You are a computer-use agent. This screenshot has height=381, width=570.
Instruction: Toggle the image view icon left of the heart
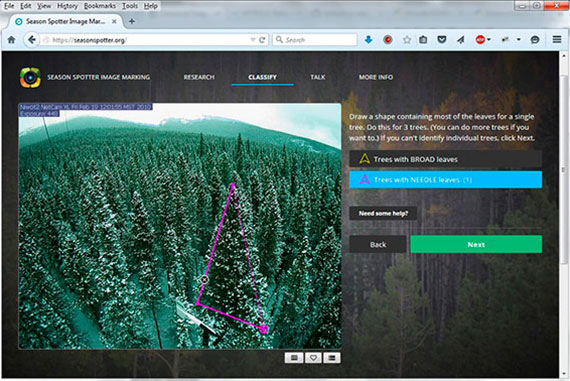(x=294, y=358)
